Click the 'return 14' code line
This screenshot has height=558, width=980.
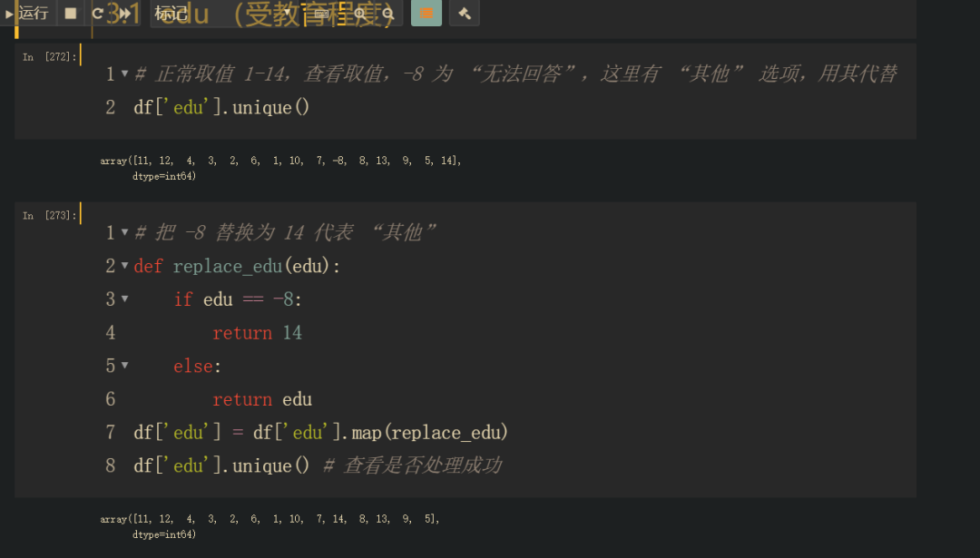tap(257, 332)
